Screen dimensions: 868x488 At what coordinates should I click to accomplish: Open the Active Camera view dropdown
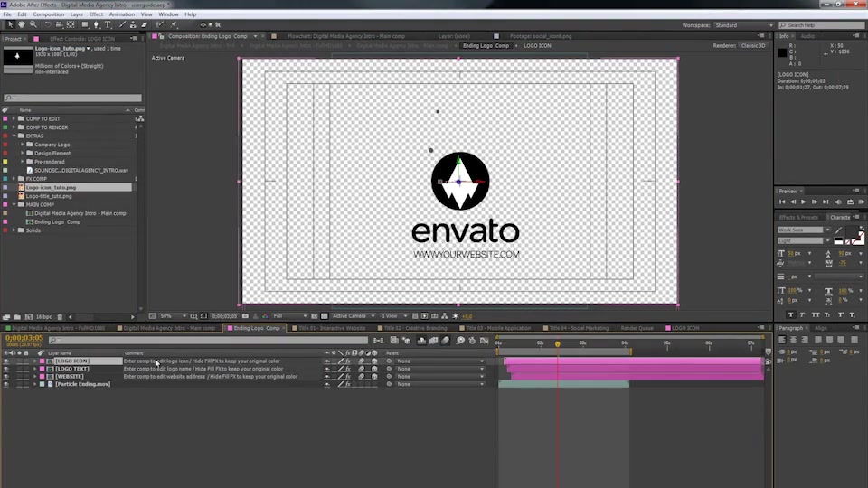tap(354, 316)
